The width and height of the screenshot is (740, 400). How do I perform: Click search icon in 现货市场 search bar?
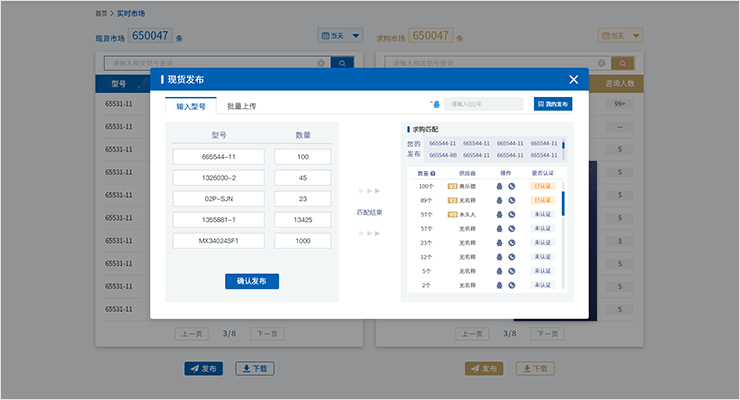pyautogui.click(x=342, y=63)
